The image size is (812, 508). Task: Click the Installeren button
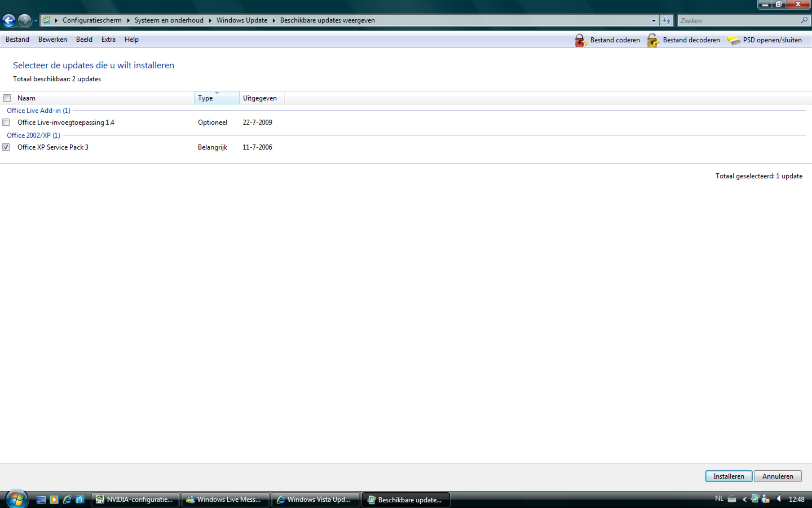click(x=729, y=476)
